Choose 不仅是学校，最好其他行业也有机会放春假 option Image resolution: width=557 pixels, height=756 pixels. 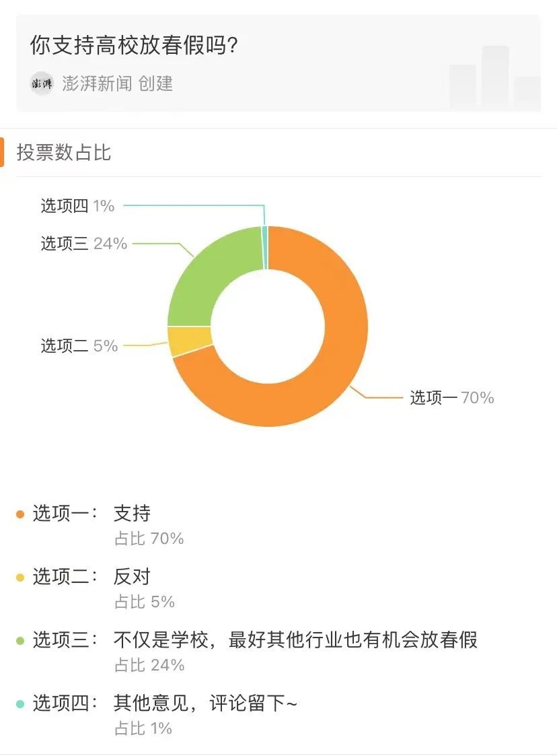coord(295,640)
